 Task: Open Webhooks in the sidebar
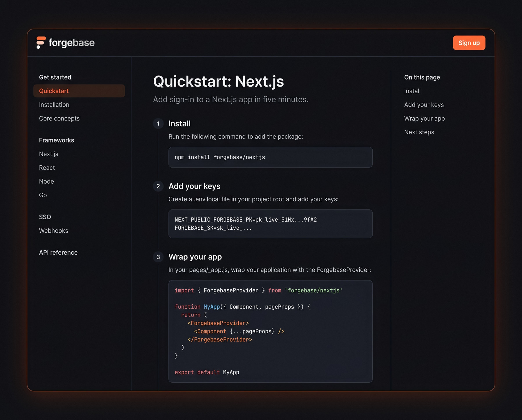point(54,231)
